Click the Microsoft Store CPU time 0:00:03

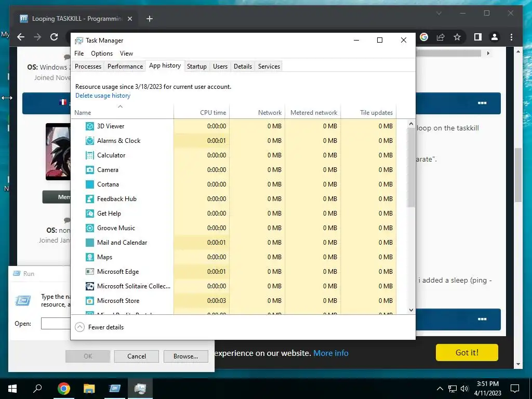click(x=217, y=301)
